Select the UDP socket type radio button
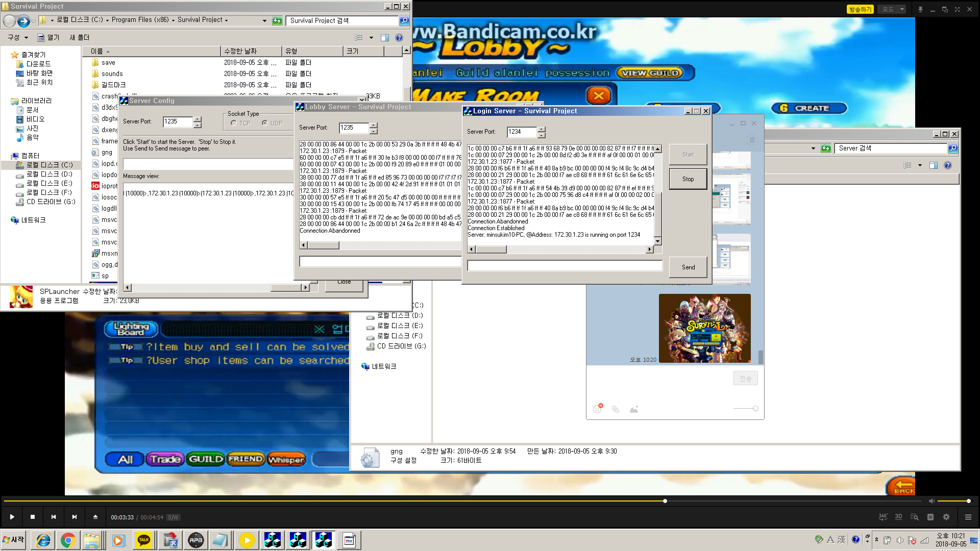The height and width of the screenshot is (551, 980). (x=264, y=123)
